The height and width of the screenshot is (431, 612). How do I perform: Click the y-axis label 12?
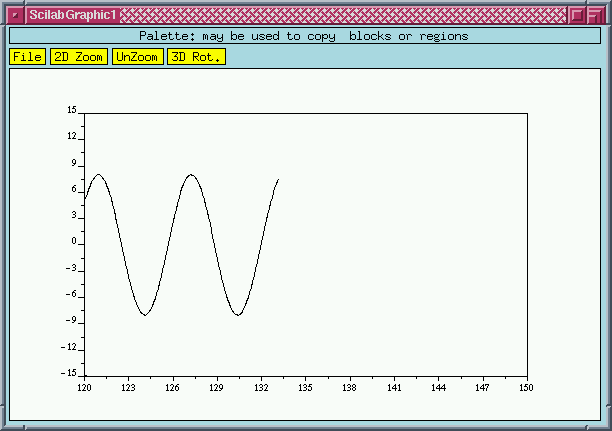[x=72, y=136]
